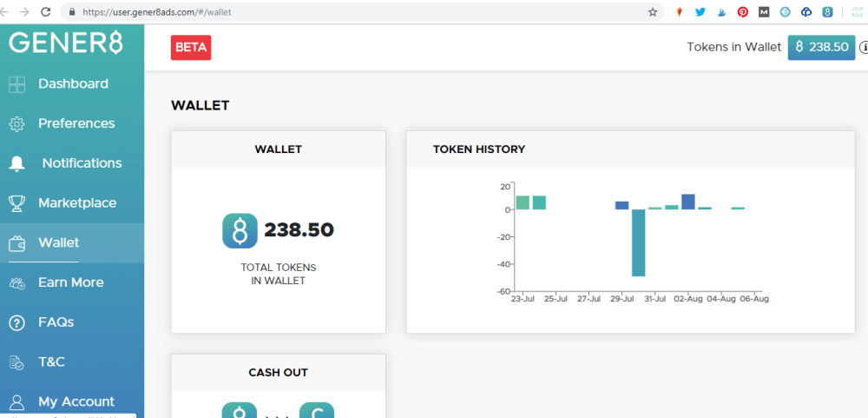Click the flame extension icon in the toolbar
This screenshot has height=418, width=868.
coord(680,11)
